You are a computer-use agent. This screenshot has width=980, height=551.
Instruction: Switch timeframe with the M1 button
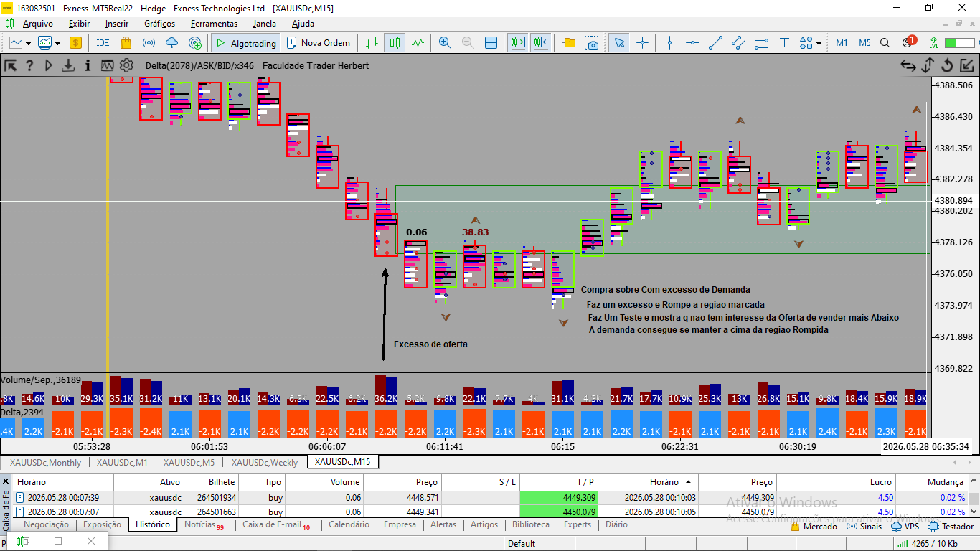(842, 43)
